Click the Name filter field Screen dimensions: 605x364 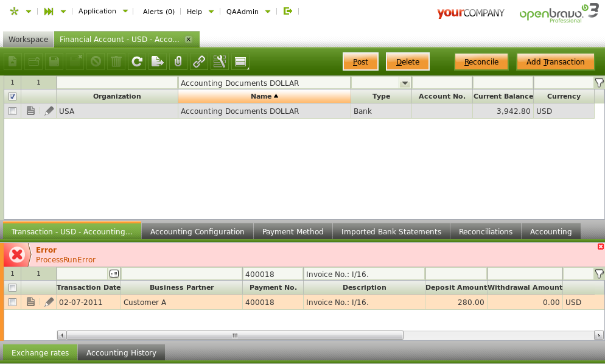pyautogui.click(x=264, y=83)
